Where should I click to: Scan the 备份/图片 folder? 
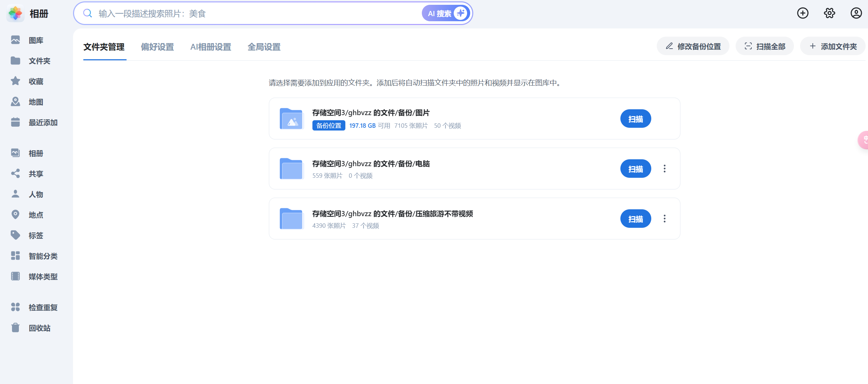(x=635, y=119)
